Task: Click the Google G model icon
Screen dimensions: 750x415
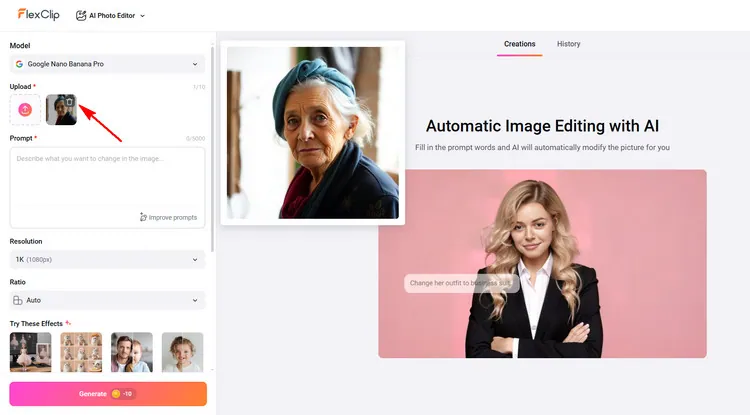Action: click(x=19, y=64)
